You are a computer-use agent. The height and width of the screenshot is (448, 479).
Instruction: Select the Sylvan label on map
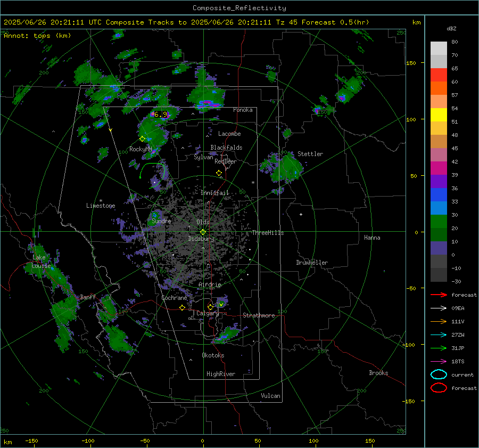(203, 157)
